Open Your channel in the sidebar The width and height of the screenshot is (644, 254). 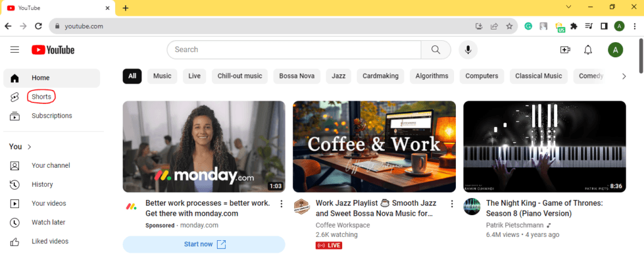(x=52, y=165)
